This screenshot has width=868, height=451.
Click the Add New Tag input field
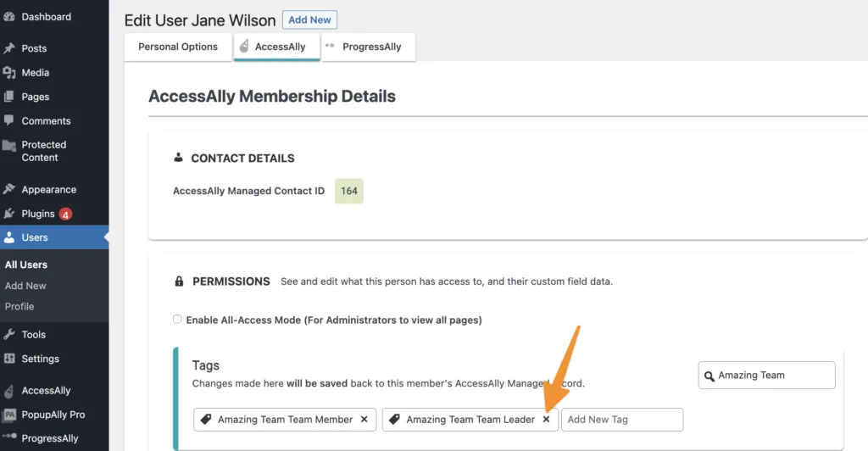[621, 419]
